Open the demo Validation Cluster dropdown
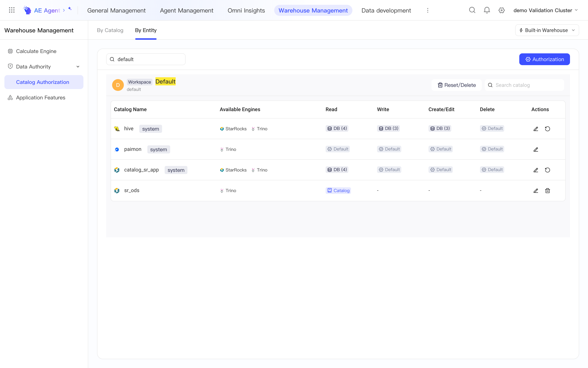The height and width of the screenshot is (368, 588). coord(546,10)
